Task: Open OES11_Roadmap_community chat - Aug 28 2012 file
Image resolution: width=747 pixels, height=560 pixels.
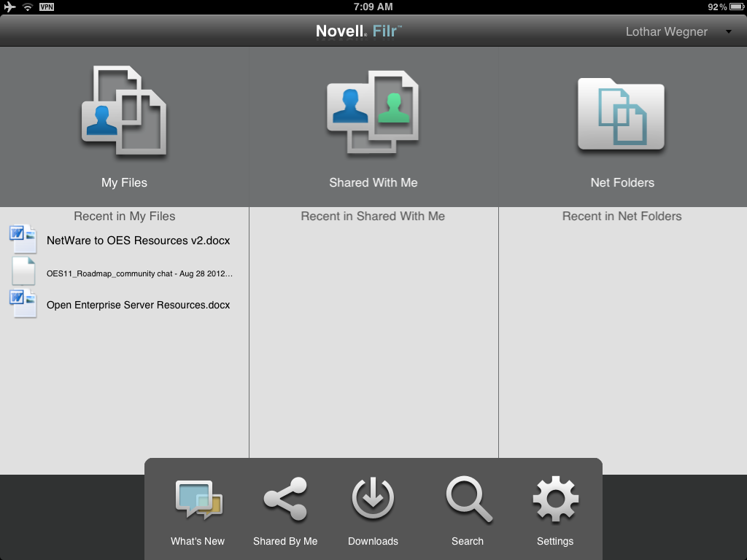Action: point(139,274)
